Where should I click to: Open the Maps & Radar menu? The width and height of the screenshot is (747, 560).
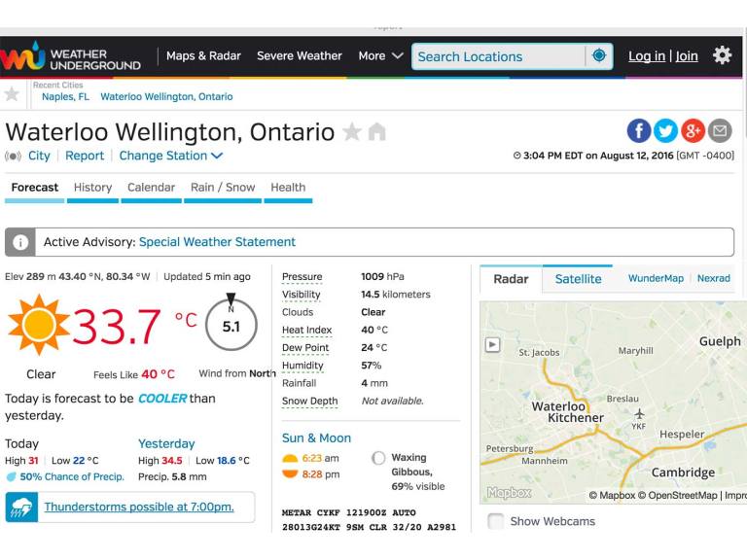tap(203, 55)
